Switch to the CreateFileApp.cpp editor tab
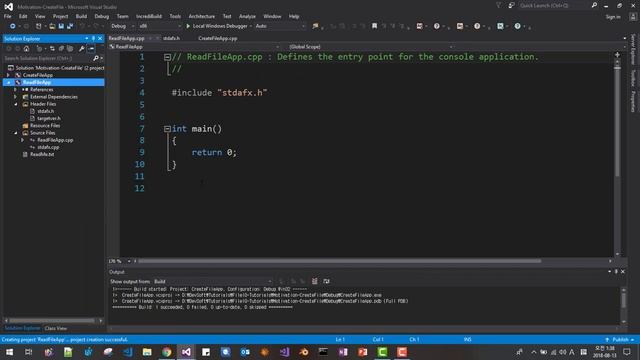The width and height of the screenshot is (640, 360). tap(218, 38)
